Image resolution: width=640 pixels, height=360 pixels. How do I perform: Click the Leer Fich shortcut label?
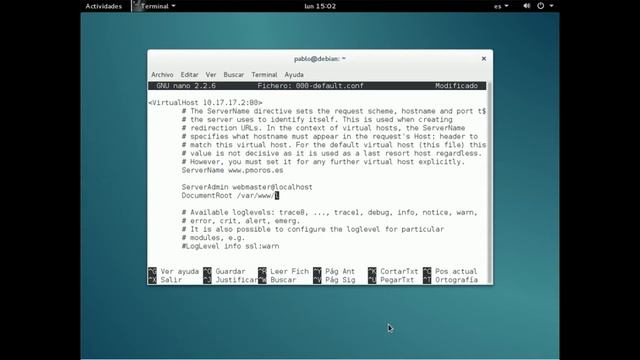point(289,271)
